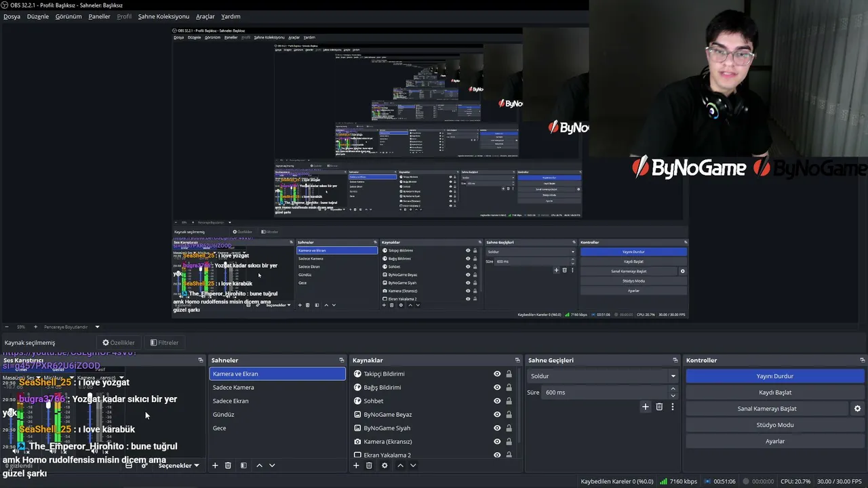Remove selected source with trash icon

(369, 466)
